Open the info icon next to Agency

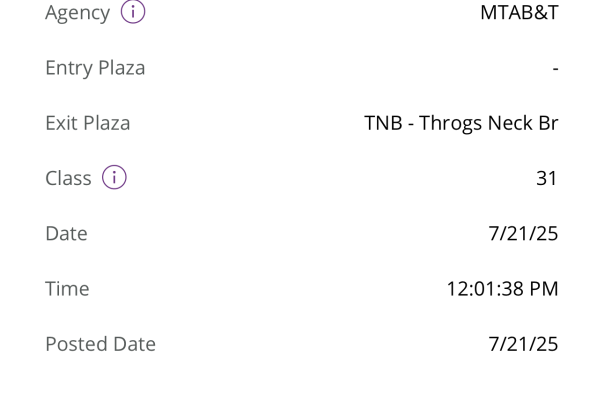click(x=133, y=13)
